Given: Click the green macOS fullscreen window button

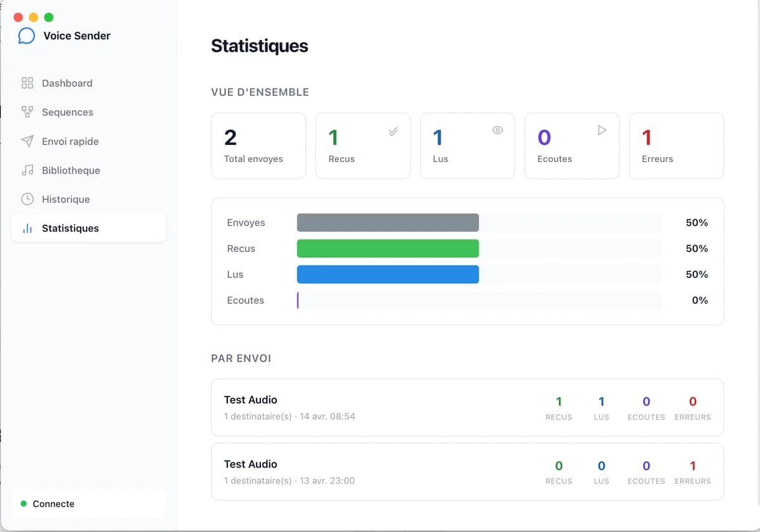Looking at the screenshot, I should 49,18.
